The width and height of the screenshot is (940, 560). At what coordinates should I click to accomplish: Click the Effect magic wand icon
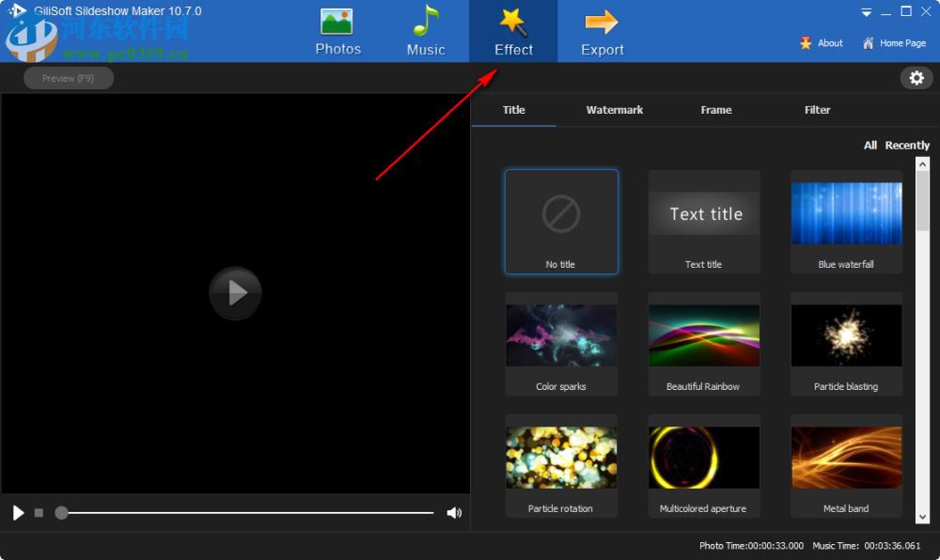pos(513,21)
